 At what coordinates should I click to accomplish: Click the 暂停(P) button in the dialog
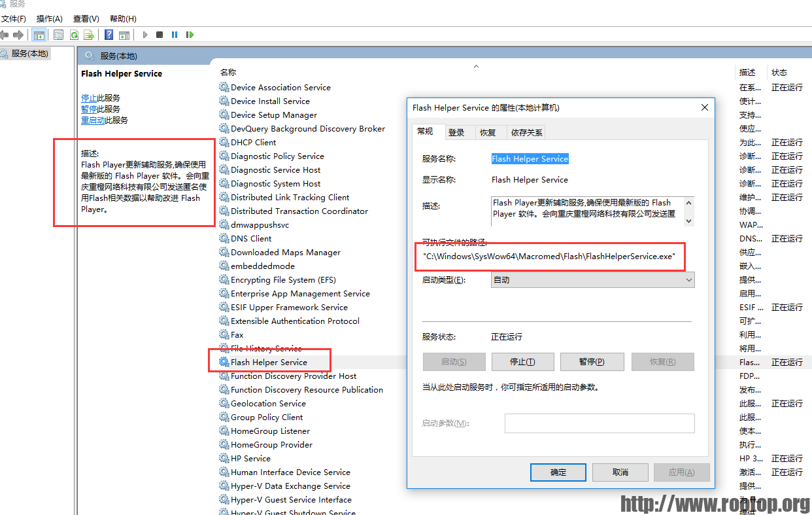[x=592, y=362]
